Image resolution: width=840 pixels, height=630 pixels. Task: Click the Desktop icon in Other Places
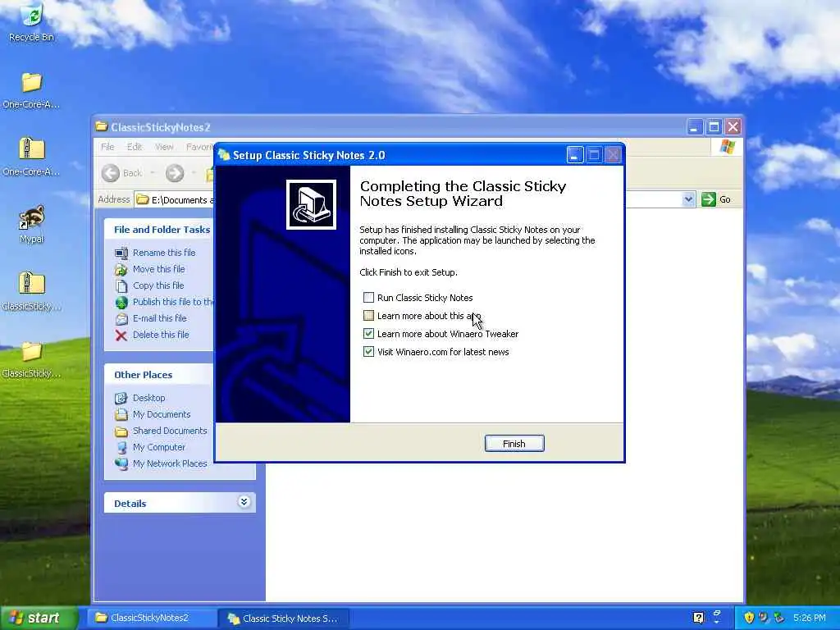pyautogui.click(x=121, y=398)
